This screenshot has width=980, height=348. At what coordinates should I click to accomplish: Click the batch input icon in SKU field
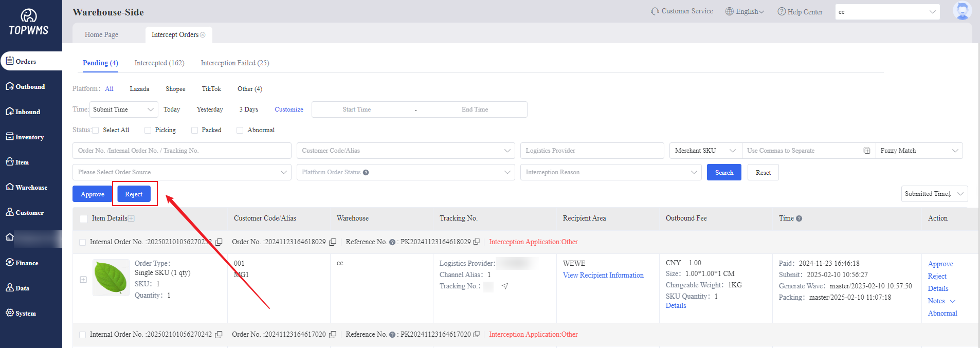[x=867, y=151]
